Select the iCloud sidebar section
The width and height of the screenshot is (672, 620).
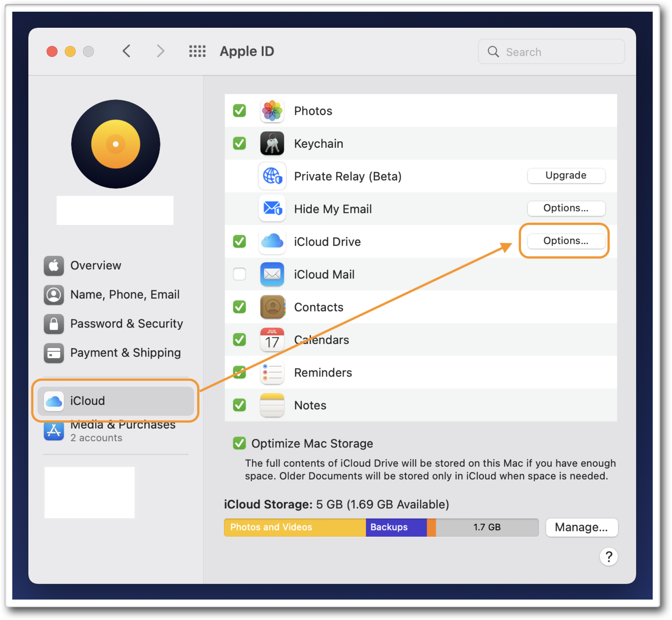[115, 401]
